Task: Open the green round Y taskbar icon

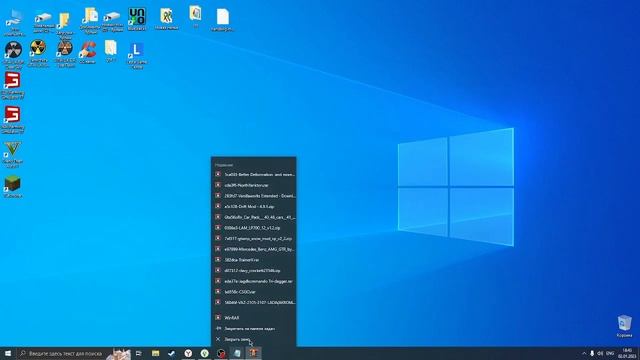Action: [204, 353]
